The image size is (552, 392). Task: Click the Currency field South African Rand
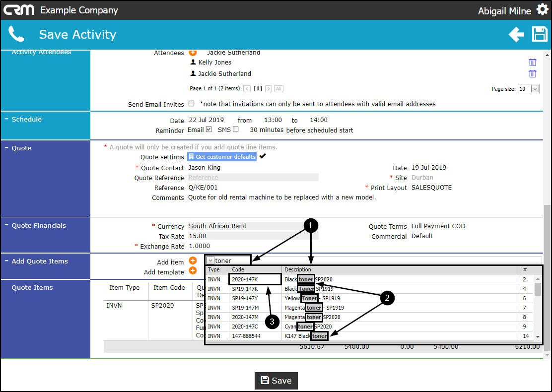pyautogui.click(x=253, y=226)
